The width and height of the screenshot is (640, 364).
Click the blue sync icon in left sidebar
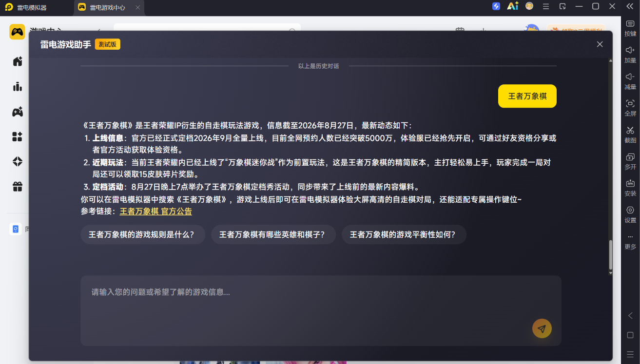pos(16,229)
